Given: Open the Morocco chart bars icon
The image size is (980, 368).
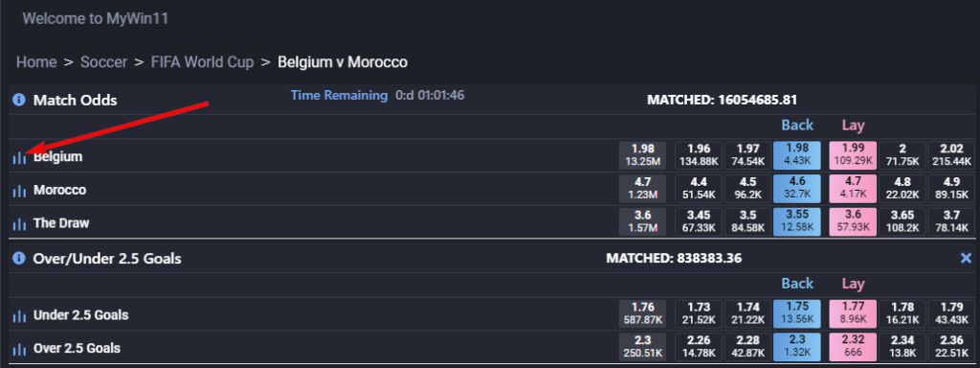Looking at the screenshot, I should click(20, 191).
